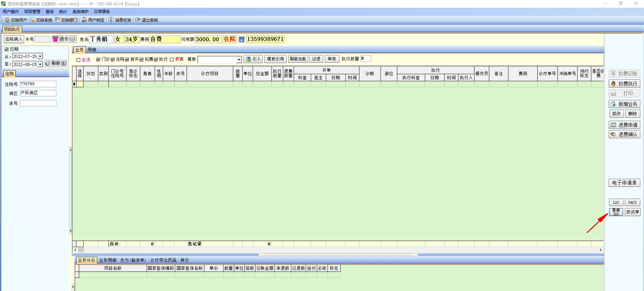
Task: Click the 刷新当前 button
Action: pos(298,59)
